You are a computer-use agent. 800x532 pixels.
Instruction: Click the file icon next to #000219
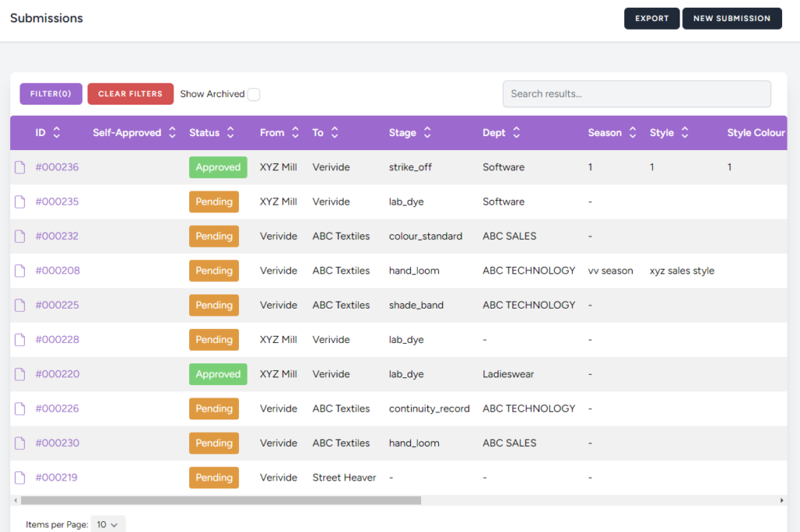click(20, 477)
